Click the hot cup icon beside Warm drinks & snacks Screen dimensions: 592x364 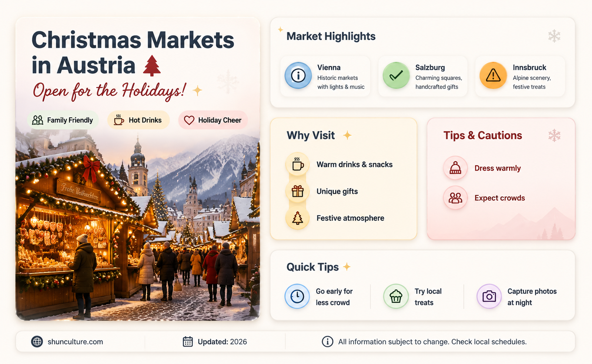point(298,164)
